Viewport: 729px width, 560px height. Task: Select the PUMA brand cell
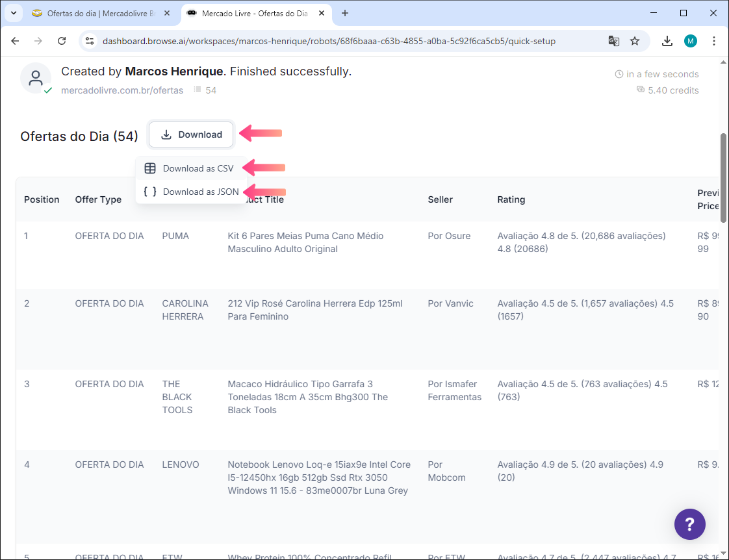[175, 236]
